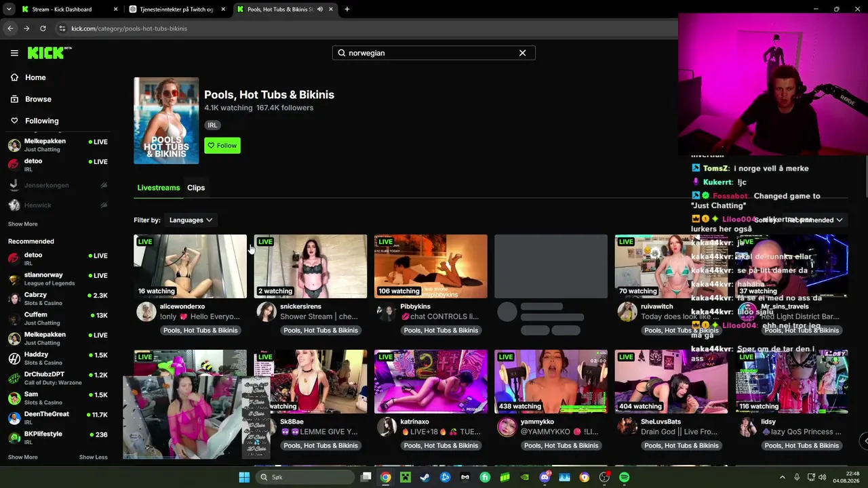Click the IRL category tag
Viewport: 868px width, 488px height.
(x=213, y=125)
